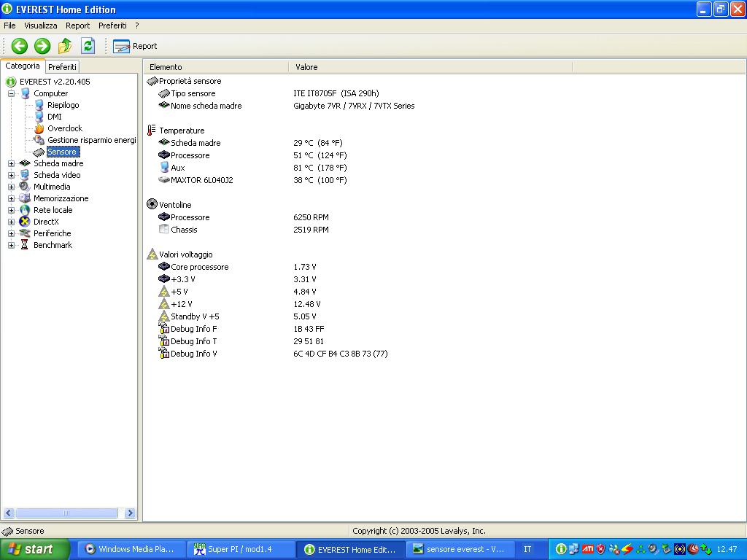This screenshot has width=747, height=560.
Task: Click the Gestione risparmio energia icon
Action: coord(39,140)
